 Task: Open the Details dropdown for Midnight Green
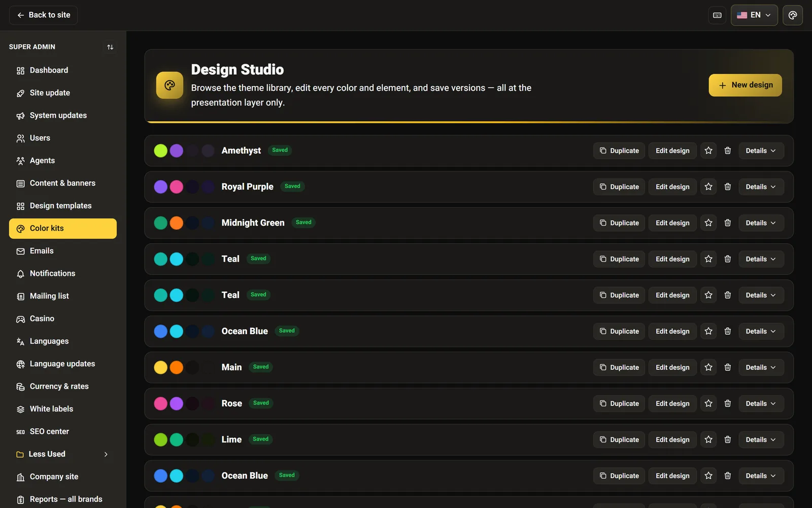point(761,223)
